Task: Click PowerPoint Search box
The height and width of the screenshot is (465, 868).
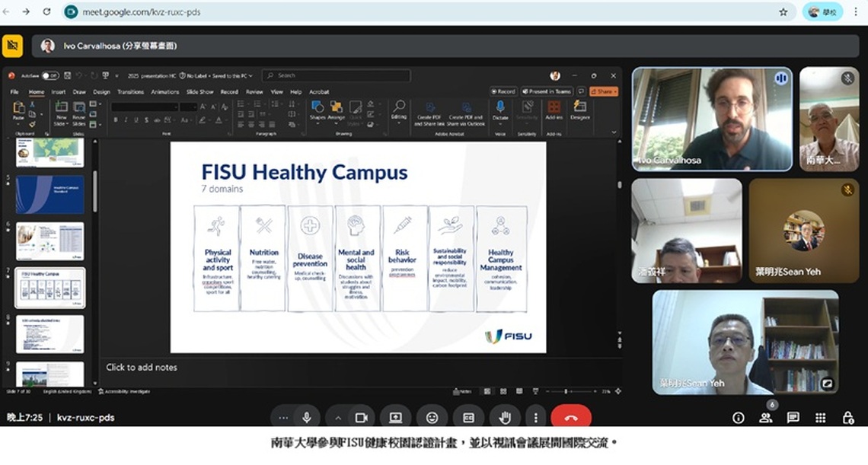Action: point(336,75)
